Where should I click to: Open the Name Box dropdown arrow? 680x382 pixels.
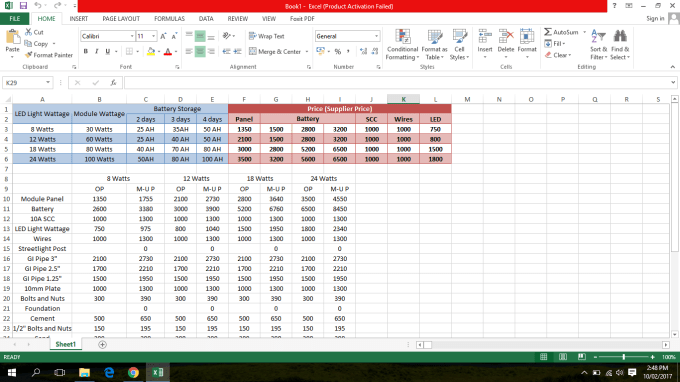(x=48, y=82)
